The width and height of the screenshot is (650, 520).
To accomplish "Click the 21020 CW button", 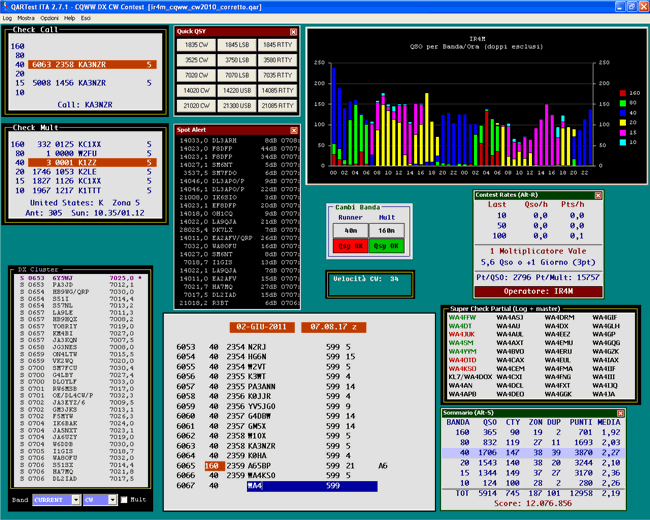I will point(196,106).
